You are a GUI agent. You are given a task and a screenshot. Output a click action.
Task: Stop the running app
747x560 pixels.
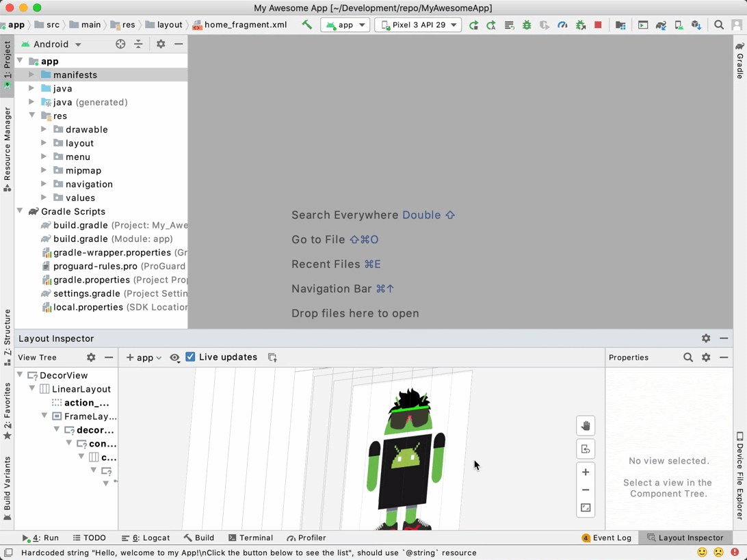coord(597,25)
